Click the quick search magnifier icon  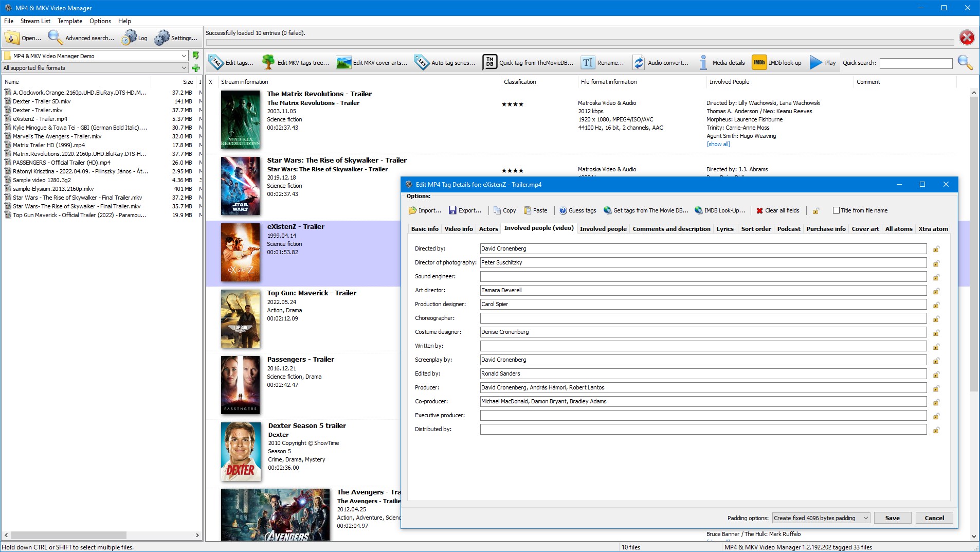pos(965,62)
